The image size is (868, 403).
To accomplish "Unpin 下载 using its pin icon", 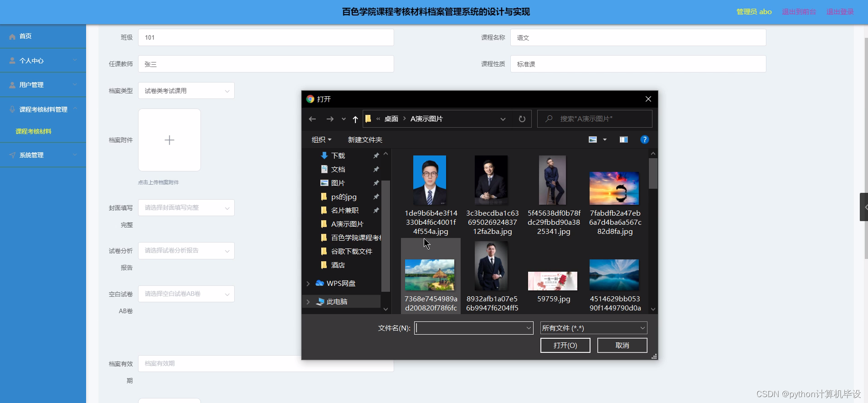I will [x=376, y=156].
